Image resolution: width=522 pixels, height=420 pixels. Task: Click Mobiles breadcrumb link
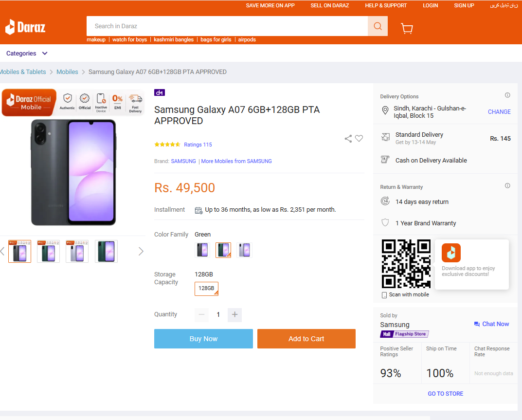(x=67, y=72)
